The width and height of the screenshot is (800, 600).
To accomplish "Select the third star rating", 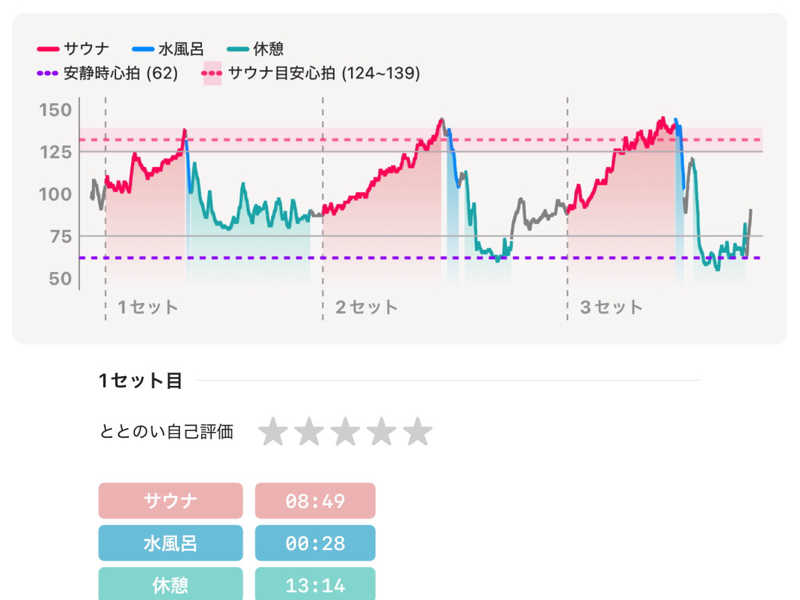I will tap(345, 432).
